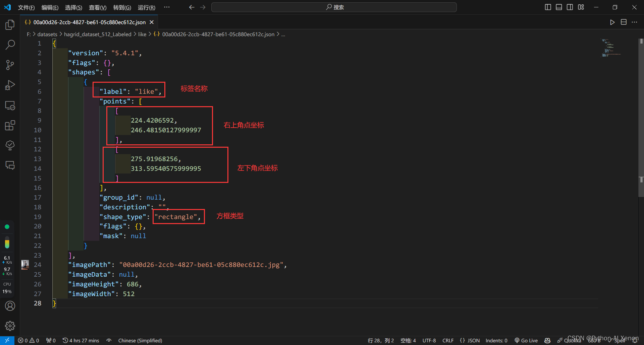Image resolution: width=644 pixels, height=345 pixels.
Task: Change file encoding UTF-8
Action: tap(429, 340)
